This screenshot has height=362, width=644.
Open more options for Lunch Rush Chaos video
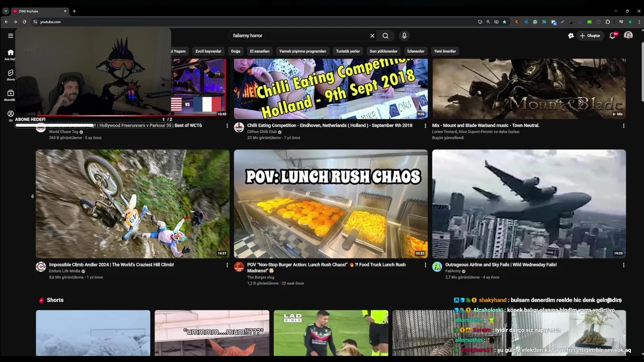[425, 265]
